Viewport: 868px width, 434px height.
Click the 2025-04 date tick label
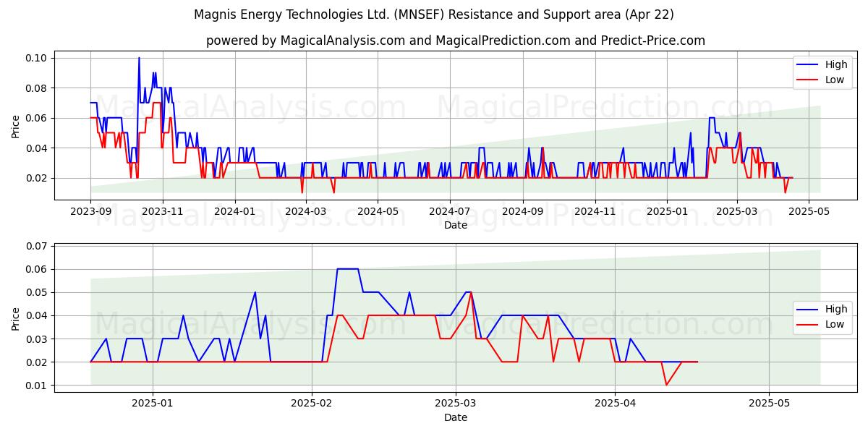615,404
